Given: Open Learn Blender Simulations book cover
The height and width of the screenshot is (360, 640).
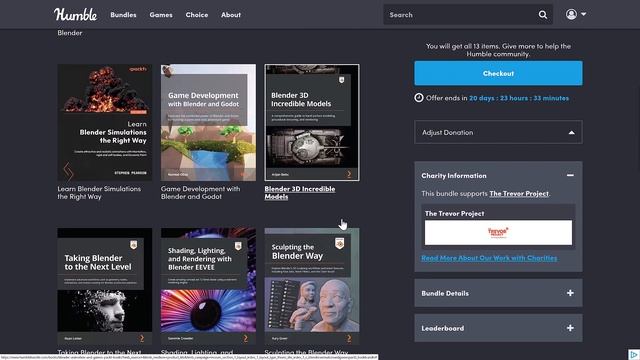Looking at the screenshot, I should [104, 122].
